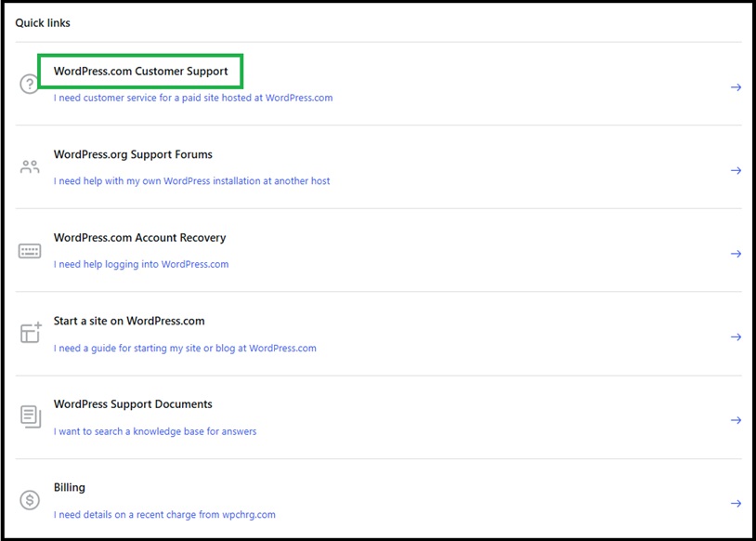Click the arrow in the Support Forums row
Viewport: 756px width, 541px height.
click(736, 171)
